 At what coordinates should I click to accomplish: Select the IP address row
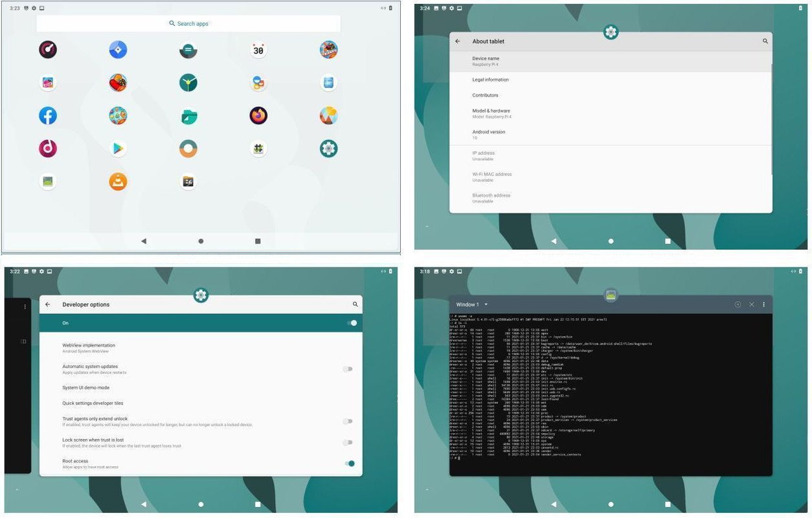tap(611, 155)
